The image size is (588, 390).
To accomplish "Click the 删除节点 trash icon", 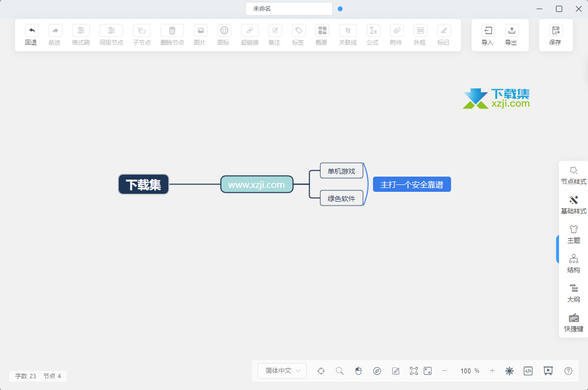I will tap(172, 30).
